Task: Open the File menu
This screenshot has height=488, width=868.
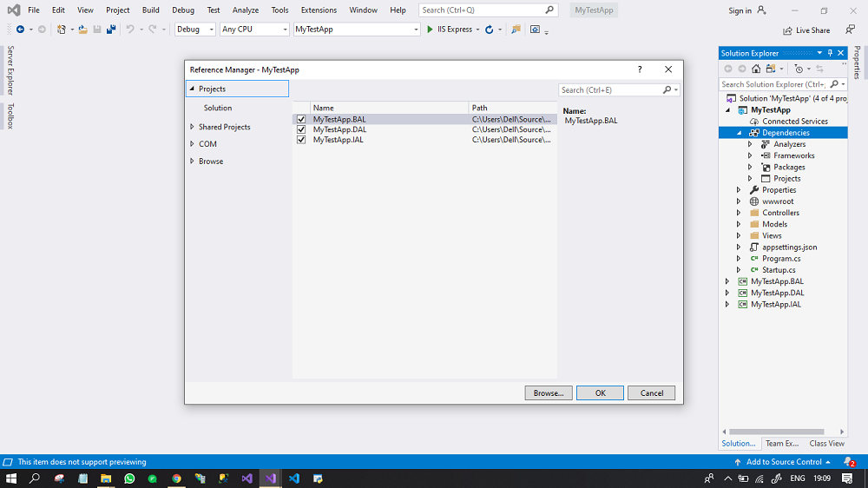Action: point(34,10)
